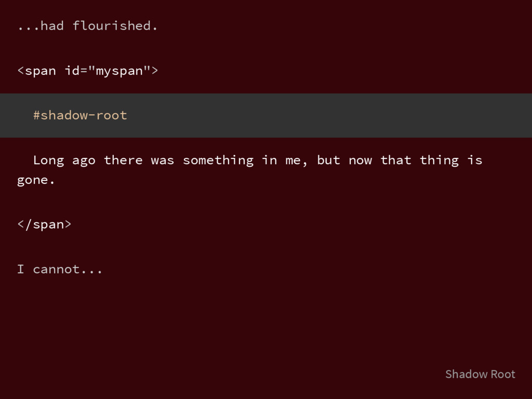Click the empty gray area of shadow-root row
Image resolution: width=532 pixels, height=399 pixels.
pyautogui.click(x=329, y=115)
